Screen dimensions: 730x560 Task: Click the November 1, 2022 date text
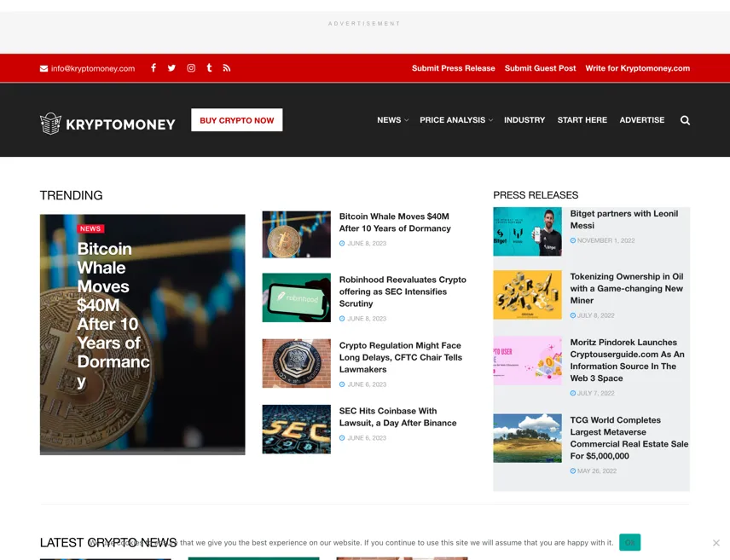(x=605, y=240)
